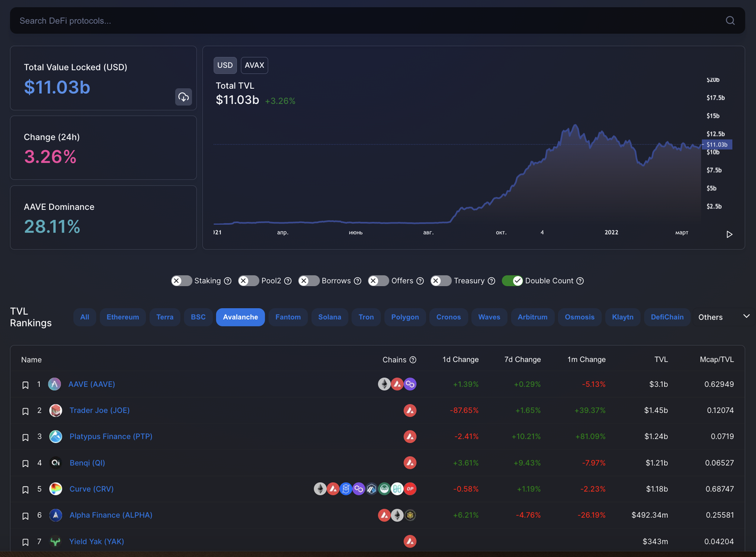Click the search magnifier icon
The width and height of the screenshot is (756, 557).
point(730,21)
